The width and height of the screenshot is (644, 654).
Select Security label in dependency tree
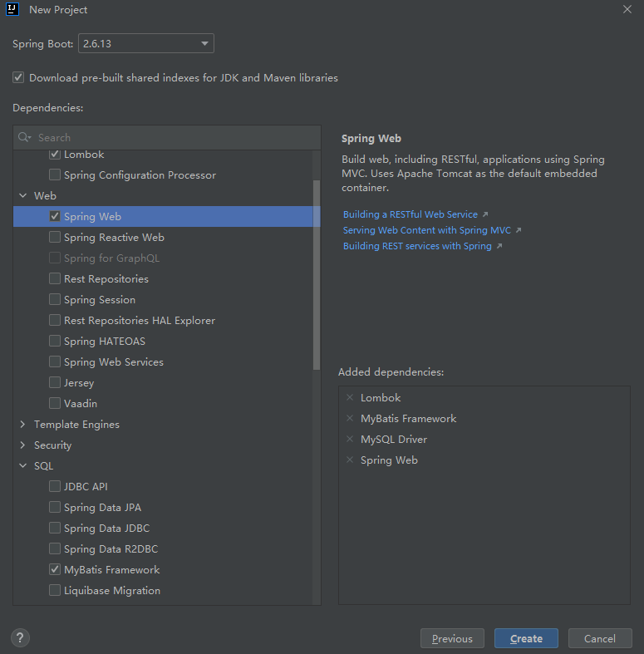pos(52,445)
